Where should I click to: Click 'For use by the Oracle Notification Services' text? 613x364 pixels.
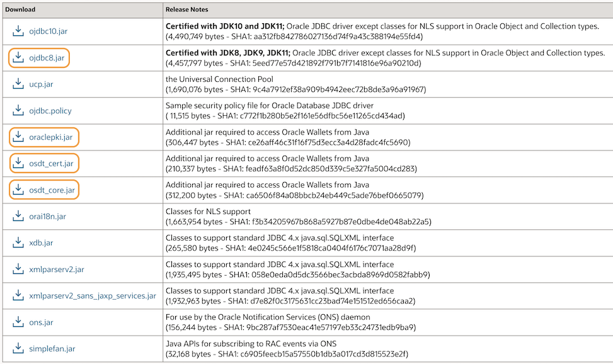click(x=268, y=317)
